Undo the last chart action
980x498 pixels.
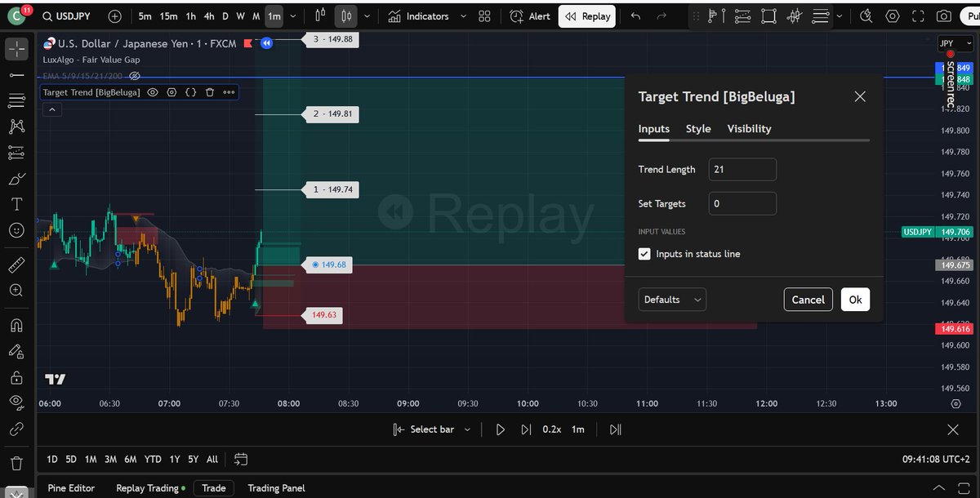636,16
